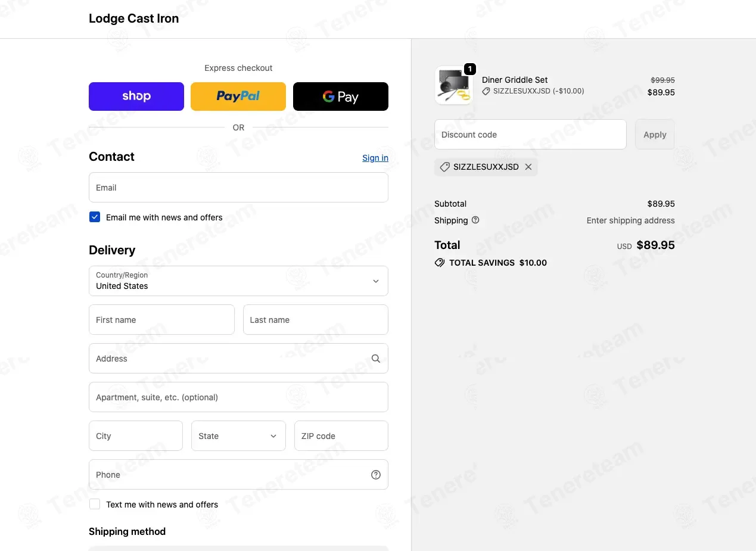Focus the ZIP code field
Image resolution: width=756 pixels, height=551 pixels.
pos(341,436)
